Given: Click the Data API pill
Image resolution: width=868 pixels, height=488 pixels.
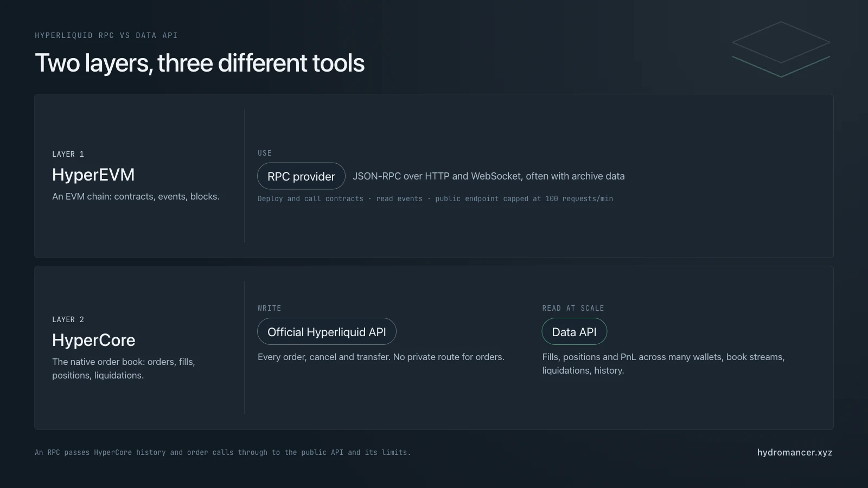Looking at the screenshot, I should (x=574, y=332).
